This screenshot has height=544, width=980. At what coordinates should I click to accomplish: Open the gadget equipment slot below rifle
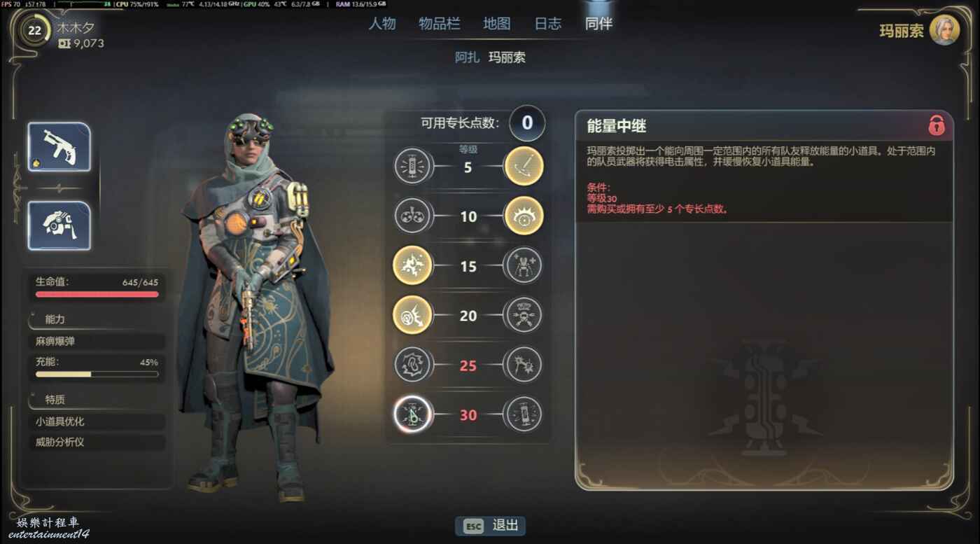pos(59,226)
